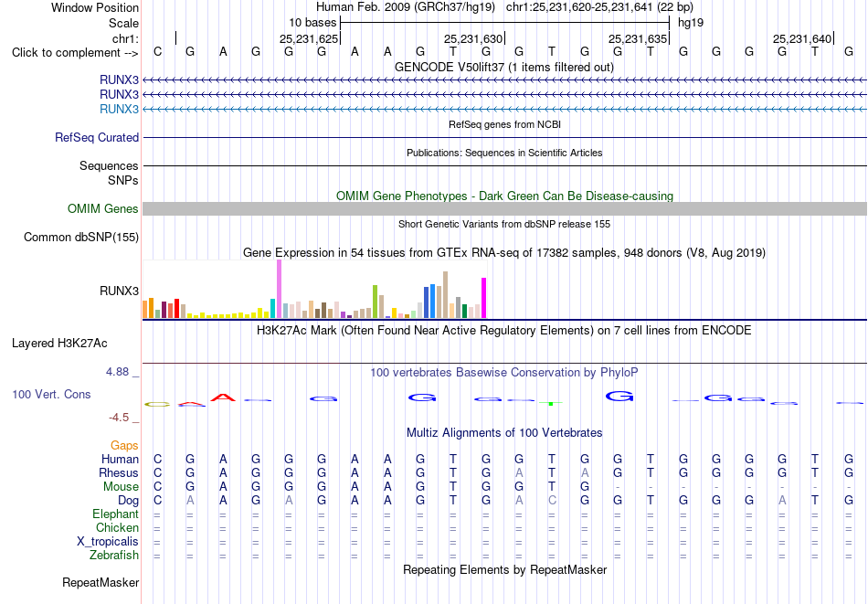Click the 4.88 PhyloP upper limit value
Image resolution: width=868 pixels, height=604 pixels.
(x=117, y=372)
